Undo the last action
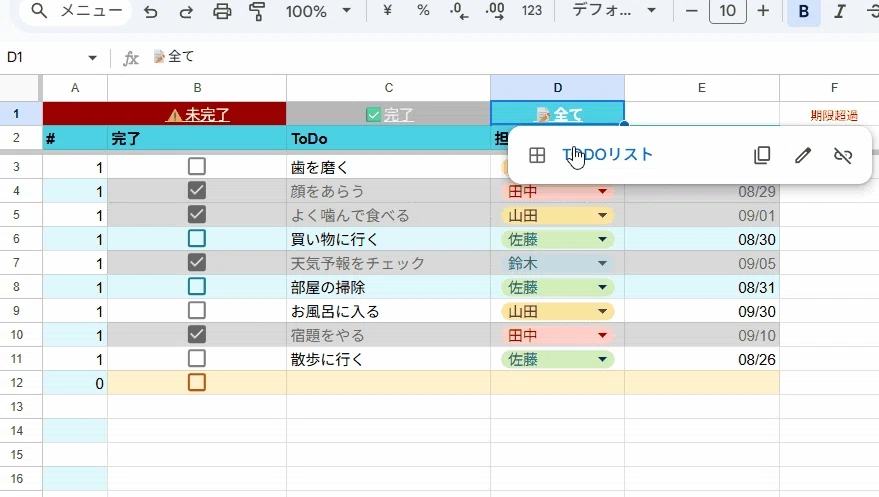Viewport: 879px width, 497px height. [x=150, y=11]
